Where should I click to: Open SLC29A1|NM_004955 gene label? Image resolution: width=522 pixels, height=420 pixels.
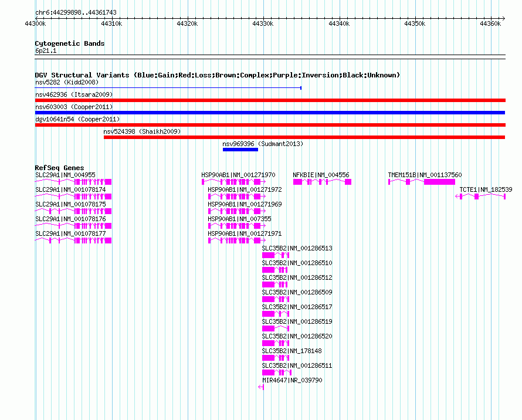(x=65, y=175)
